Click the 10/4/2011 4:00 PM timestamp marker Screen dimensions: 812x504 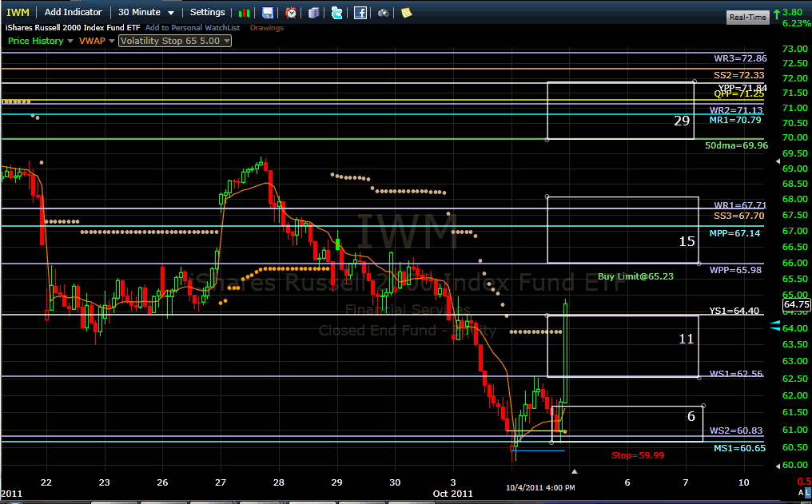click(x=540, y=487)
